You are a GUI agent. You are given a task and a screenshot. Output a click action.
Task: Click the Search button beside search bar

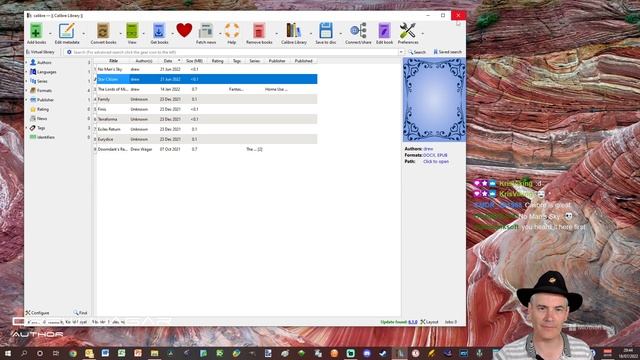click(417, 52)
